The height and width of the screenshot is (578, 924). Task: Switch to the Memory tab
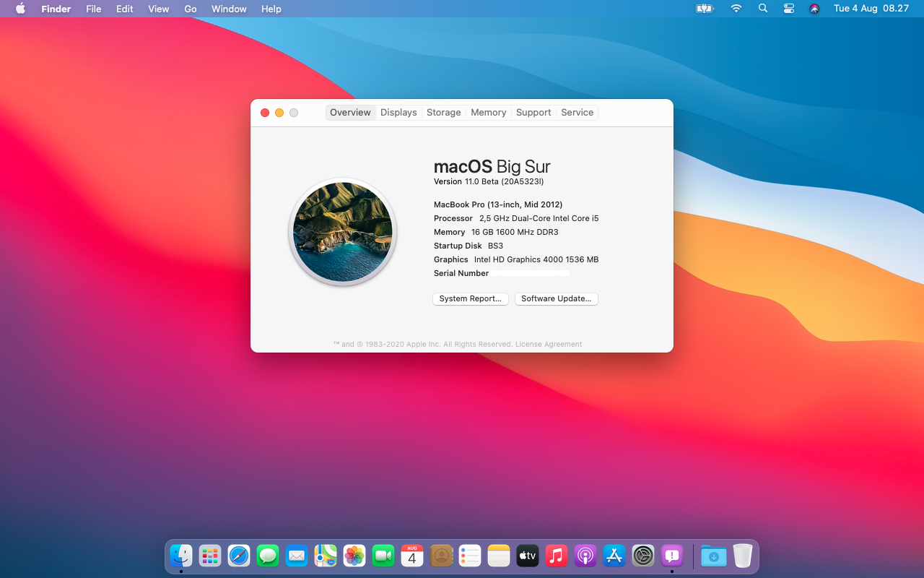click(x=489, y=112)
